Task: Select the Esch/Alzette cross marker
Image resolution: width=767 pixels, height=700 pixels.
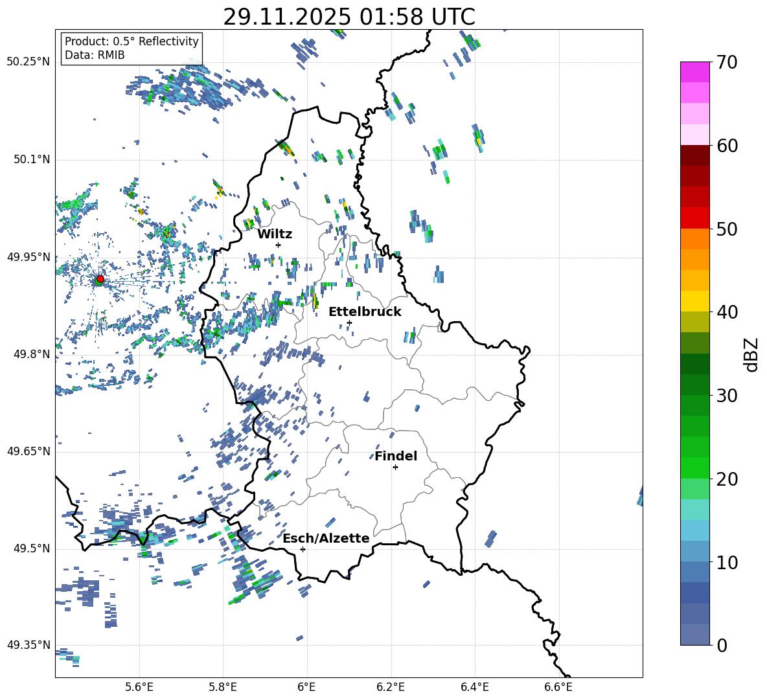Action: point(303,549)
